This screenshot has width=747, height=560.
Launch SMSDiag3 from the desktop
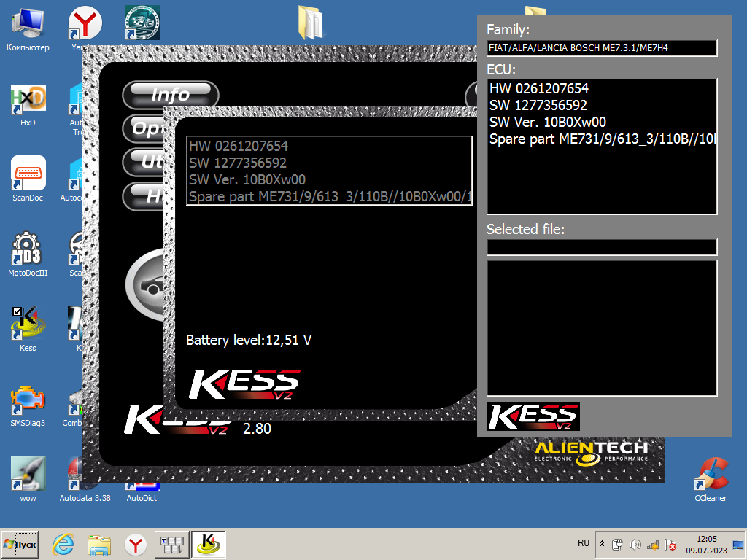tap(28, 398)
